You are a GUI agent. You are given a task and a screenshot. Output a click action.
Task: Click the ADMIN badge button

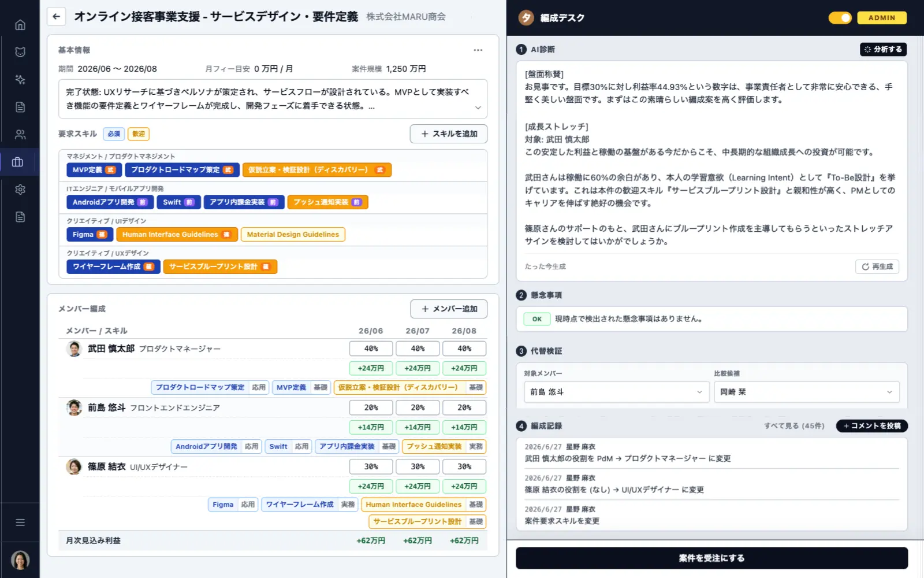click(882, 18)
